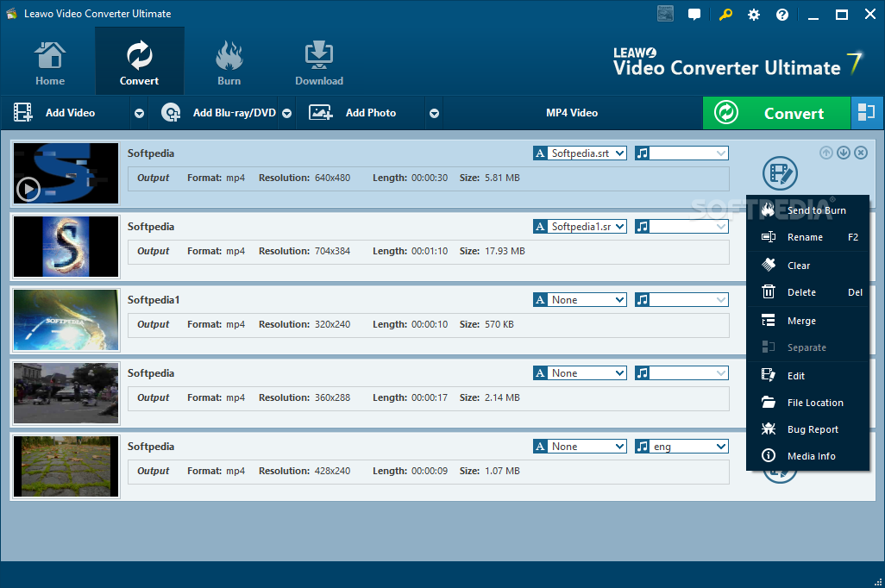Image resolution: width=885 pixels, height=588 pixels.
Task: Open edit icon for first Softpedia video
Action: click(780, 173)
